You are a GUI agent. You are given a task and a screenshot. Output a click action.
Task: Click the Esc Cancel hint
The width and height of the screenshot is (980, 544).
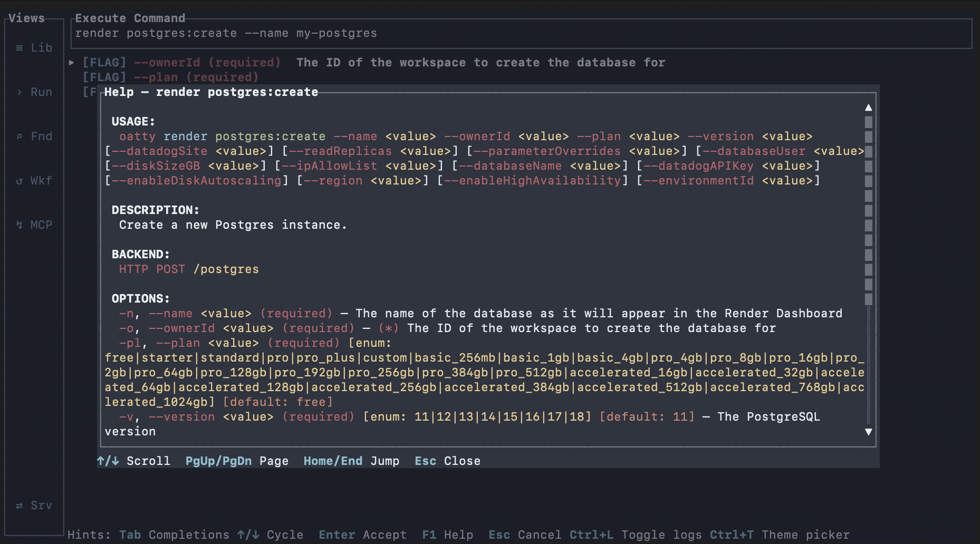pyautogui.click(x=524, y=535)
